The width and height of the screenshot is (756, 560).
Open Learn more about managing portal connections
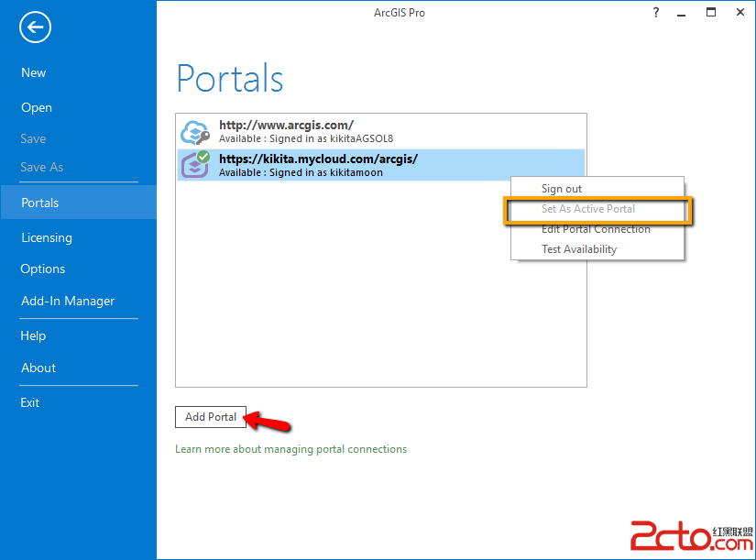(290, 449)
